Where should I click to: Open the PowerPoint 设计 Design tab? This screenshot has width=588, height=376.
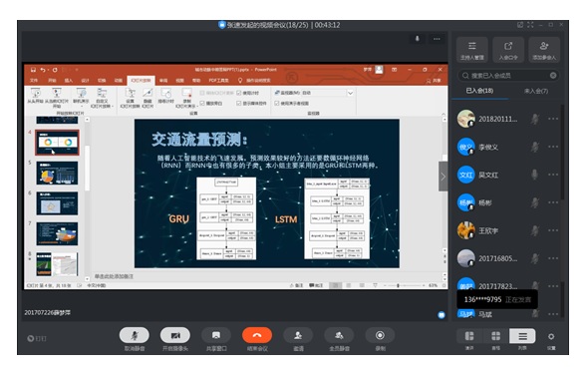point(85,81)
